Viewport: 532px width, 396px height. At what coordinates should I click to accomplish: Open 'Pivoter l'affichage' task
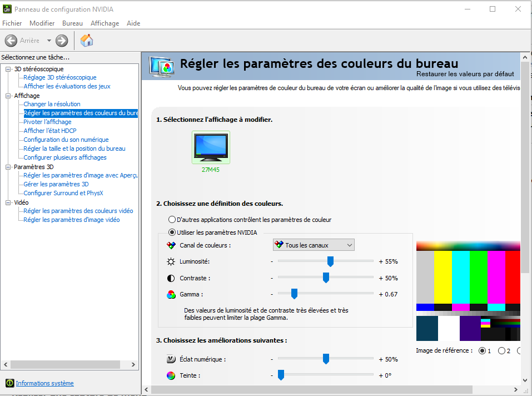click(47, 122)
